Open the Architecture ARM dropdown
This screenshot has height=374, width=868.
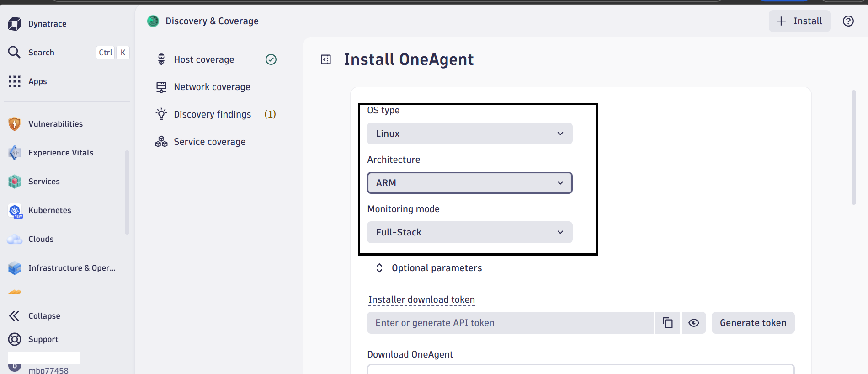(x=470, y=183)
